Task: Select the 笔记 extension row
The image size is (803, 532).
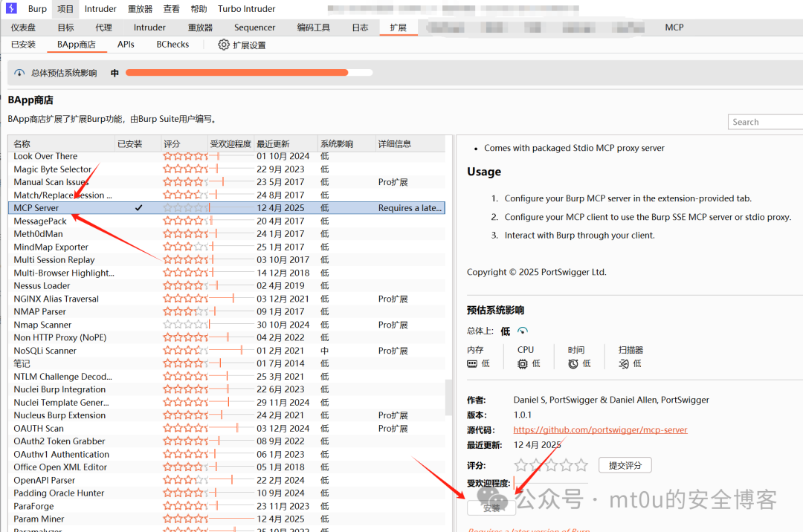Action: pyautogui.click(x=226, y=363)
